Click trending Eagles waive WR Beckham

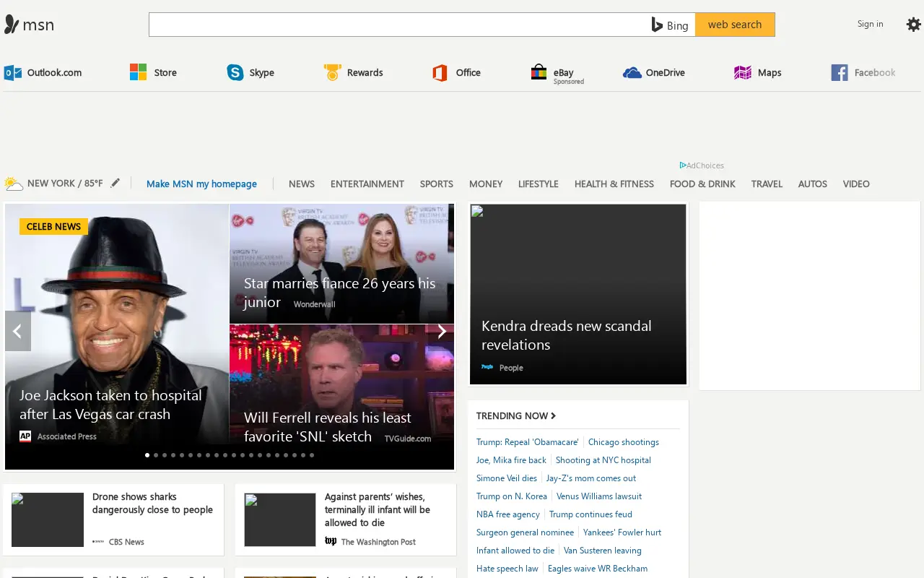pyautogui.click(x=598, y=568)
